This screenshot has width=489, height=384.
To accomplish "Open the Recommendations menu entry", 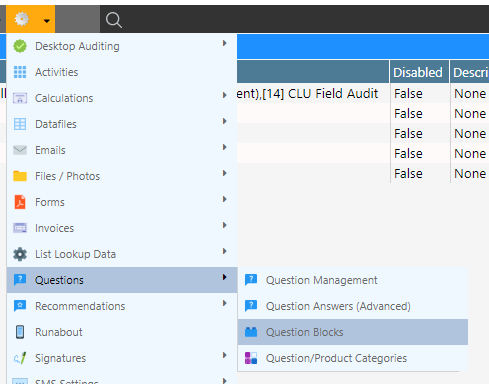I will pyautogui.click(x=122, y=306).
